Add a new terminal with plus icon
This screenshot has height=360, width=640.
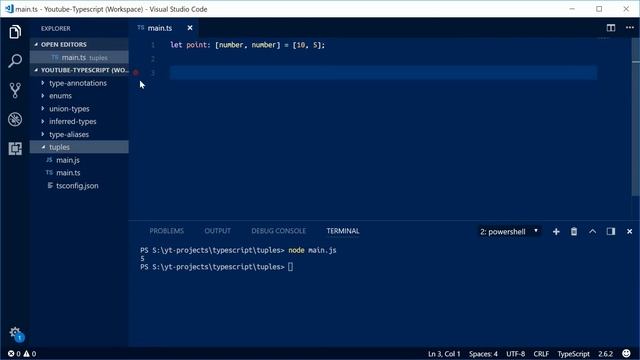click(x=556, y=231)
